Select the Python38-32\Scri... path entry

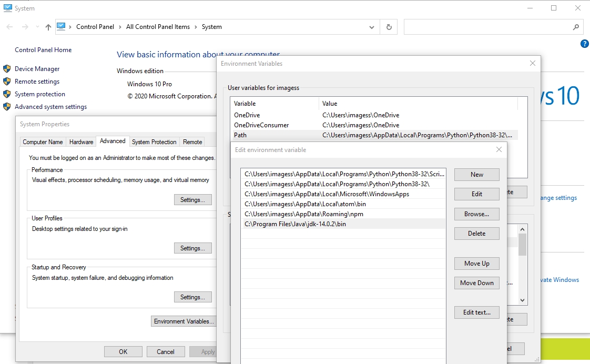point(343,174)
